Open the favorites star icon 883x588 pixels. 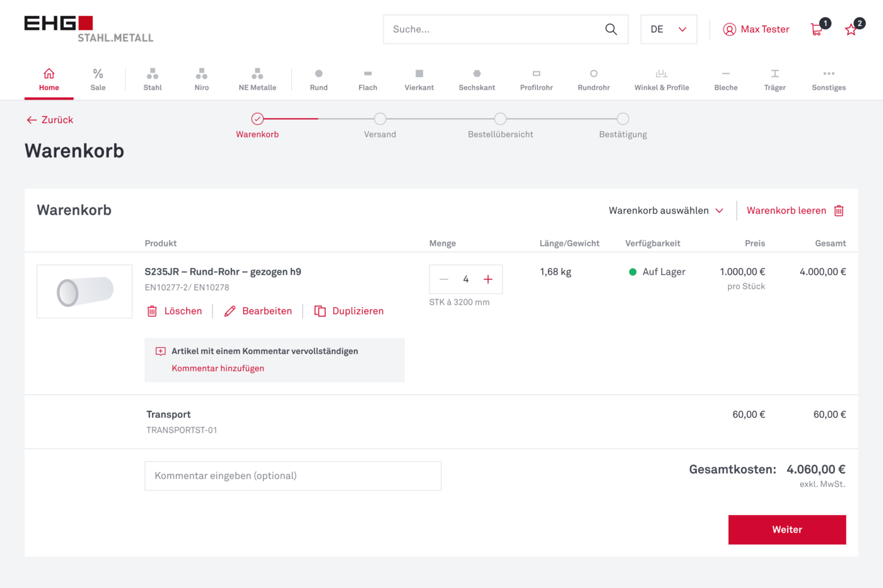(851, 30)
